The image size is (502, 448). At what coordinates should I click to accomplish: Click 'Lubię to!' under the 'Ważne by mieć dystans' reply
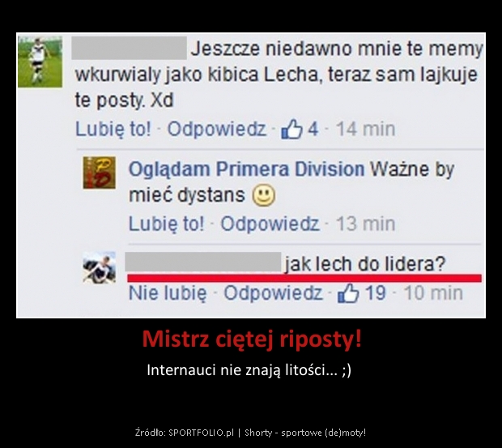pyautogui.click(x=166, y=224)
